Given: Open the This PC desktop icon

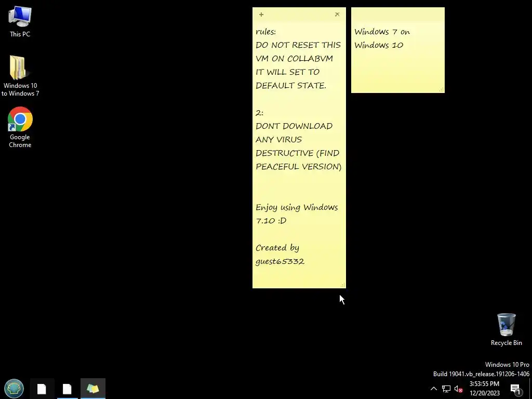Looking at the screenshot, I should pos(20,22).
